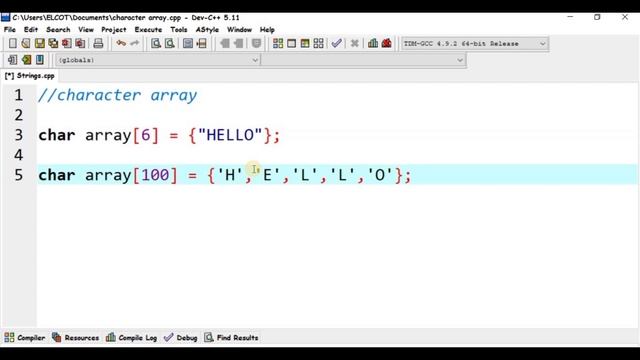Image resolution: width=640 pixels, height=360 pixels.
Task: Open the Tools menu
Action: tap(179, 30)
